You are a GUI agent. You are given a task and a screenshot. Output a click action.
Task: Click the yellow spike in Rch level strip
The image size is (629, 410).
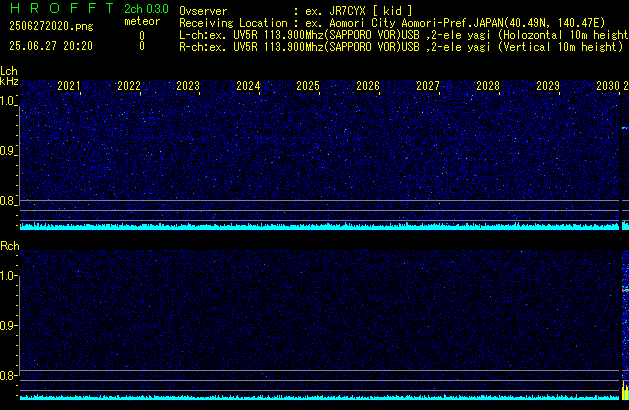point(625,391)
